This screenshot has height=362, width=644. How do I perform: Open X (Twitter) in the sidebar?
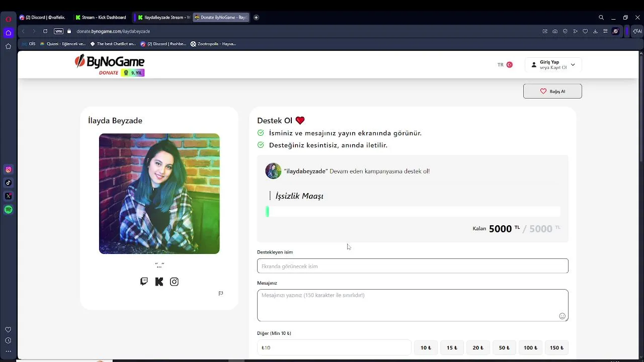[8, 196]
